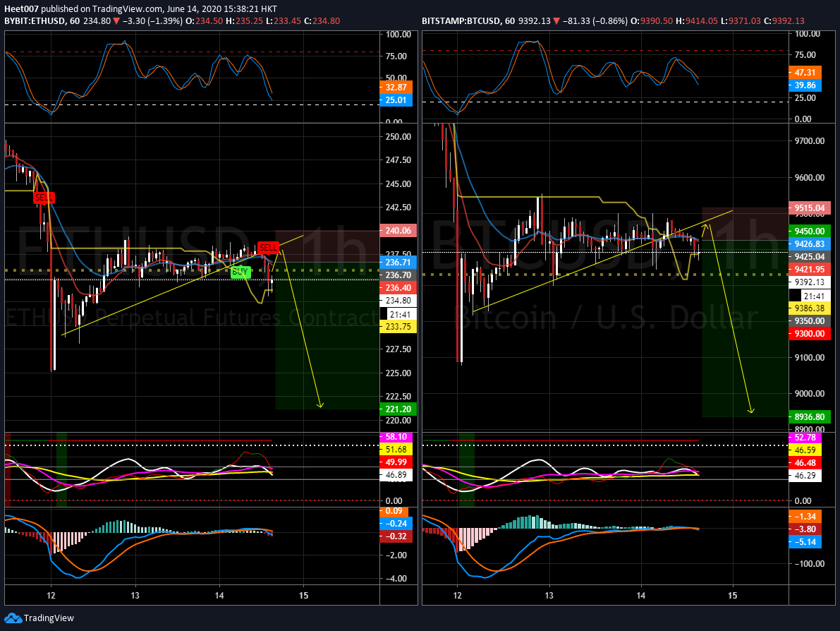The width and height of the screenshot is (840, 631).
Task: Click the 52.78 magenta indicator value
Action: point(805,438)
